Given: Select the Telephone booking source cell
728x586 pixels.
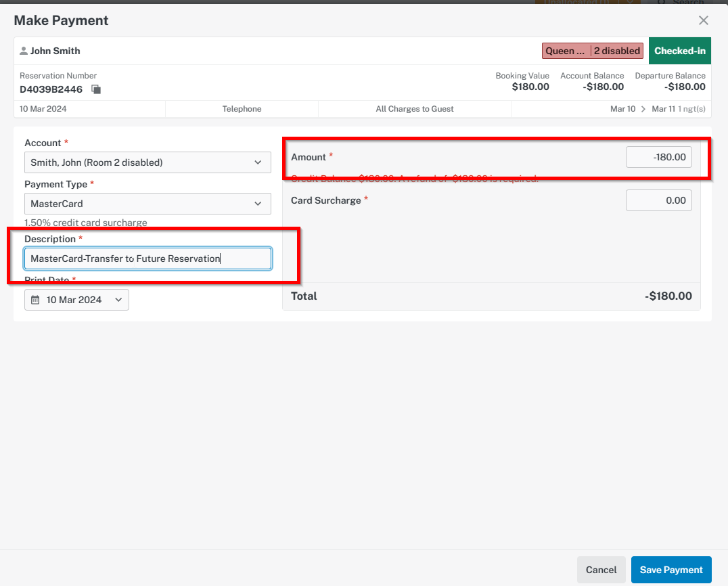Looking at the screenshot, I should (242, 109).
